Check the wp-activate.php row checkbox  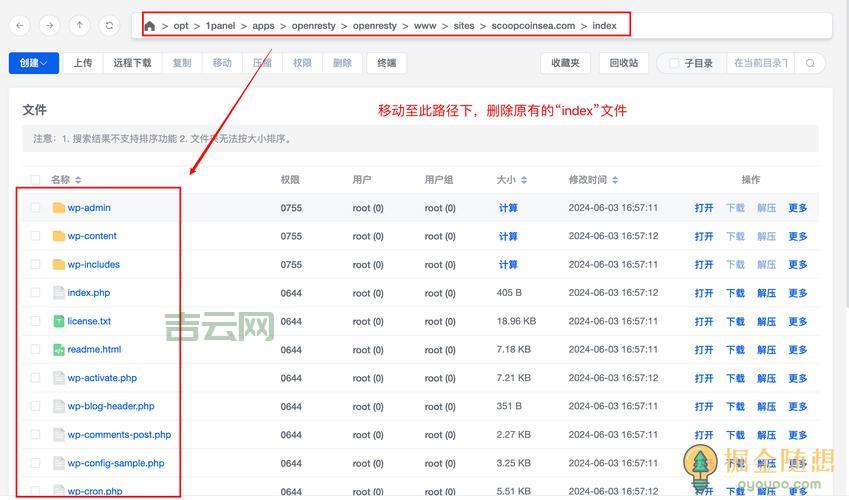(35, 378)
